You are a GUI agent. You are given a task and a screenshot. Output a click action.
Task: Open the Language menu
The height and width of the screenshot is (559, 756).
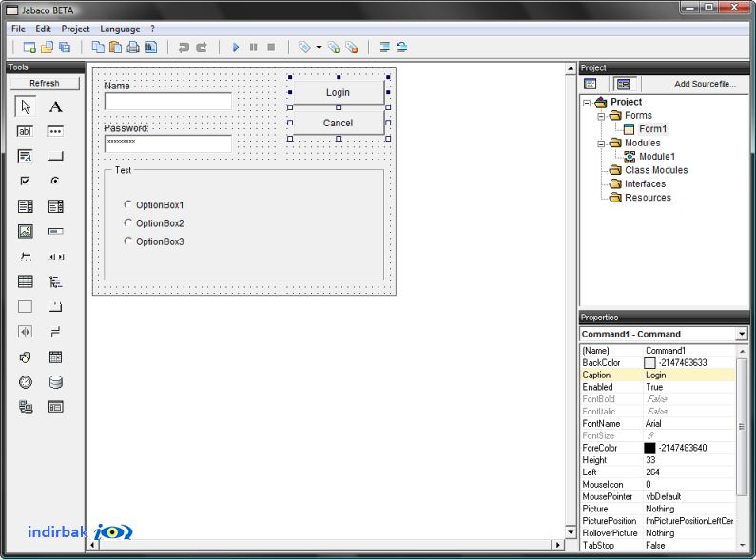(x=120, y=29)
